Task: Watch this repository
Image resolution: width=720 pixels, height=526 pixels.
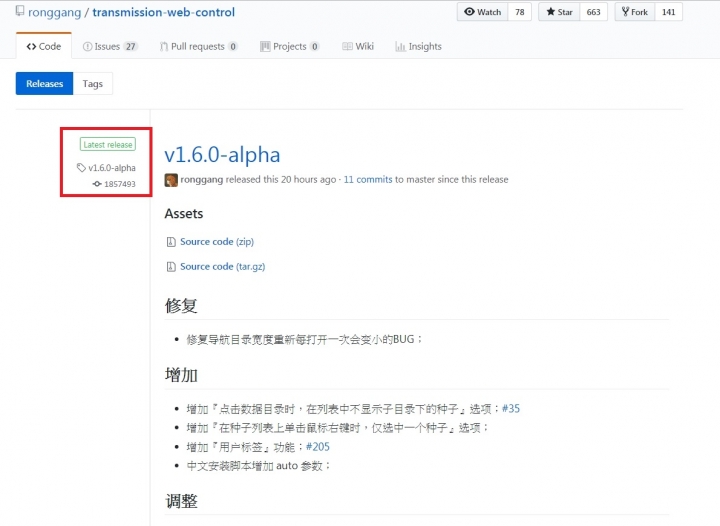Action: (483, 12)
